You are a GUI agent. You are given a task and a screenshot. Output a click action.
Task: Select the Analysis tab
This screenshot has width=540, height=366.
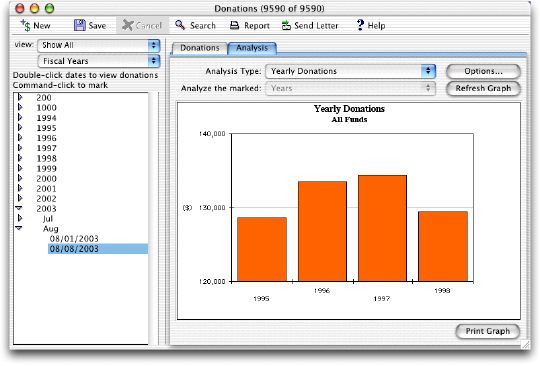tap(252, 48)
